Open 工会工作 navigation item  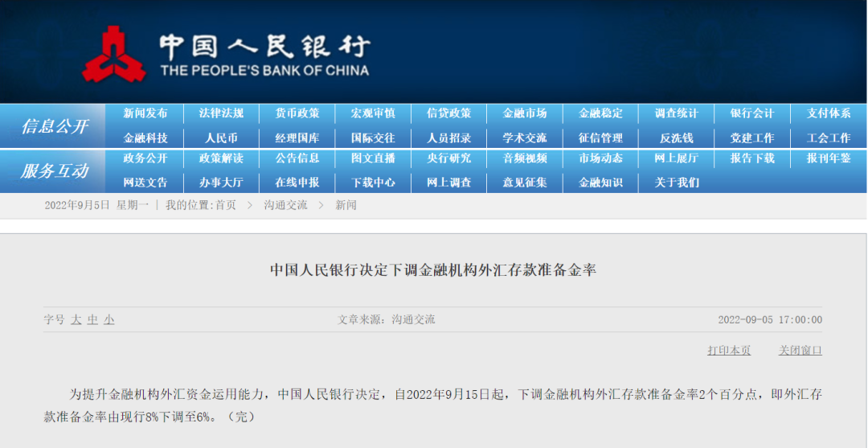click(829, 138)
